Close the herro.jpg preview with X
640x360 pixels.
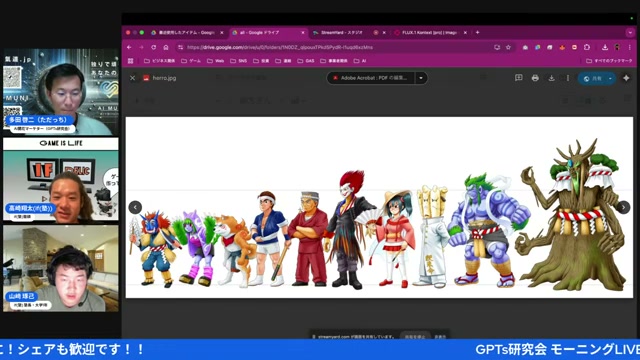point(132,78)
